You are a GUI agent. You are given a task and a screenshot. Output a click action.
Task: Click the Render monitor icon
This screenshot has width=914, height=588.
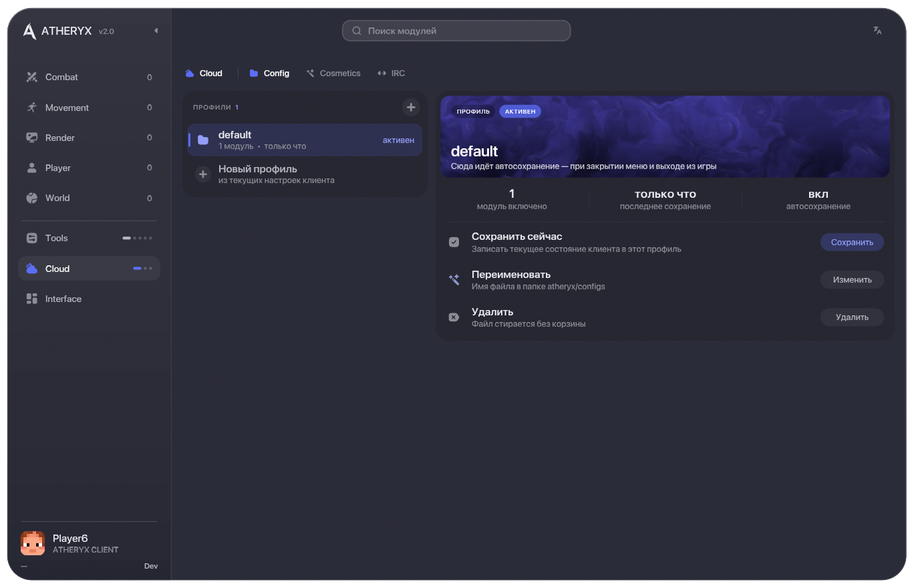pyautogui.click(x=31, y=138)
